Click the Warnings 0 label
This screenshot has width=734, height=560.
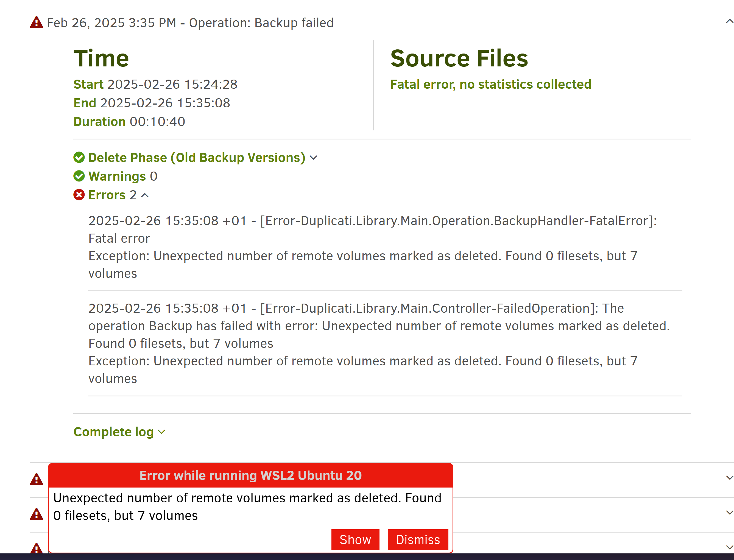tap(123, 176)
